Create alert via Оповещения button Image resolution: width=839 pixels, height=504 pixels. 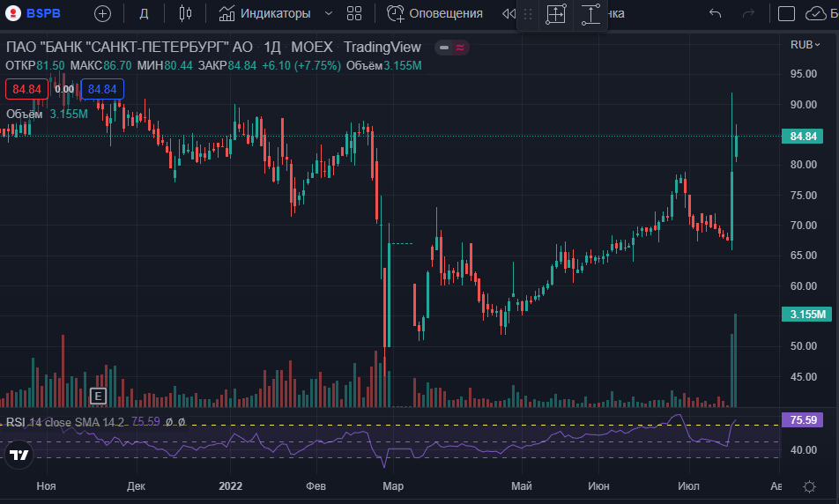pyautogui.click(x=434, y=13)
